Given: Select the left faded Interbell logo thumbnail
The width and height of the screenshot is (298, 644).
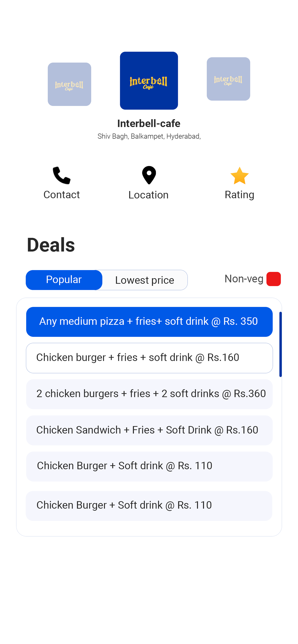Looking at the screenshot, I should 69,84.
